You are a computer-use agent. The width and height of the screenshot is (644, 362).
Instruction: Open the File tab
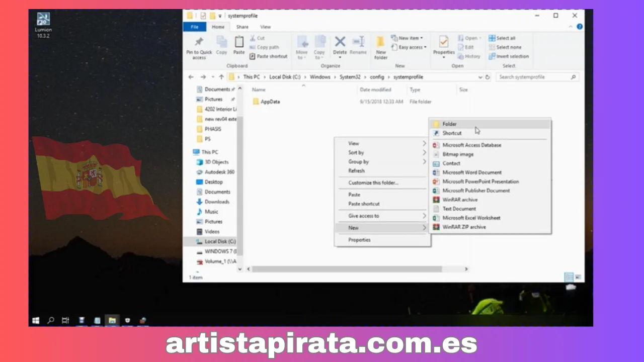pos(195,27)
